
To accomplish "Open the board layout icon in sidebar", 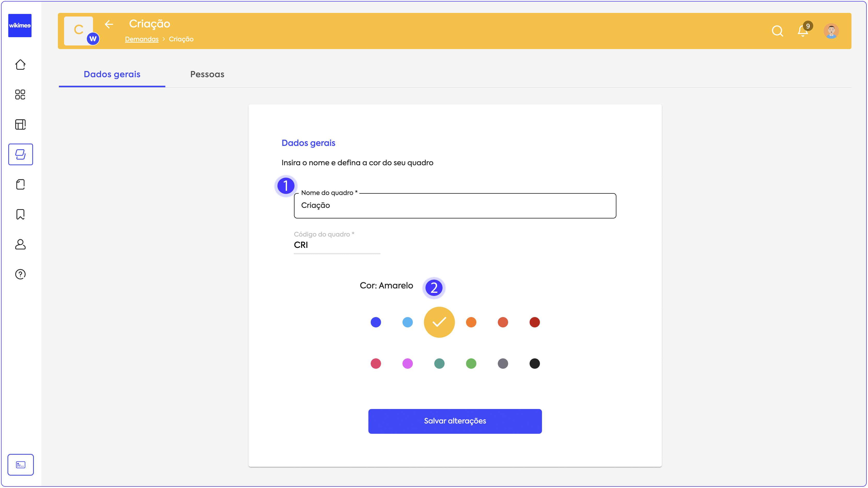I will [x=20, y=125].
